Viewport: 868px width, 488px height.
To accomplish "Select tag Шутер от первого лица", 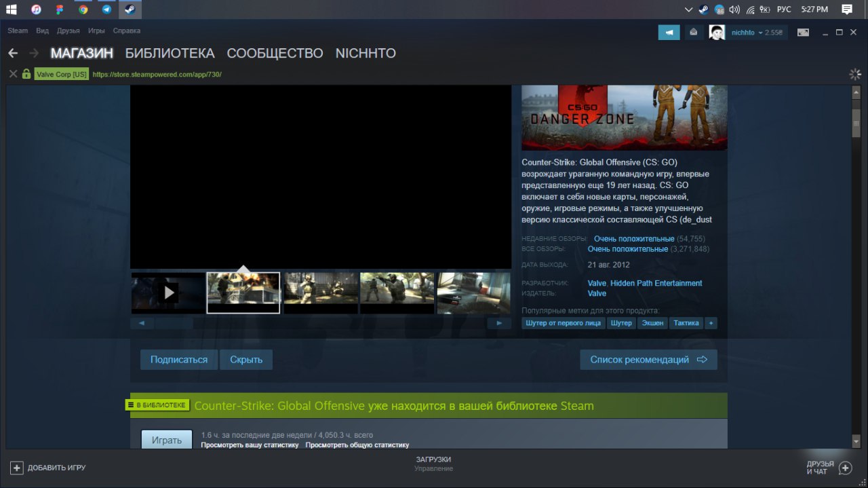I will click(x=564, y=323).
